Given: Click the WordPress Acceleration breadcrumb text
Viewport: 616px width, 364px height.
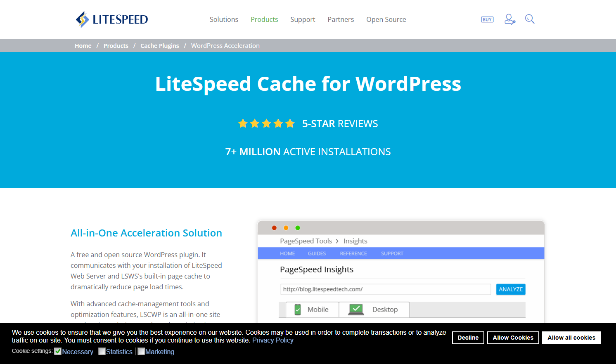Looking at the screenshot, I should click(x=225, y=46).
